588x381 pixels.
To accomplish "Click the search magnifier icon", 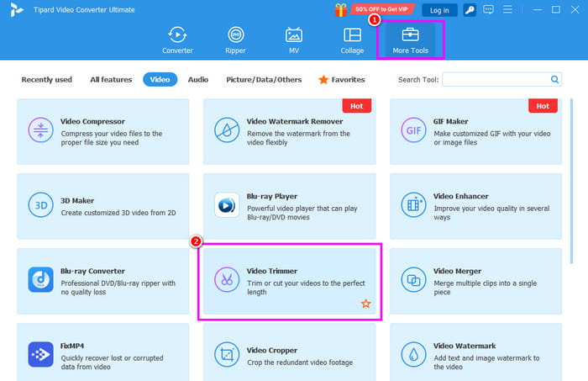I will (x=554, y=80).
